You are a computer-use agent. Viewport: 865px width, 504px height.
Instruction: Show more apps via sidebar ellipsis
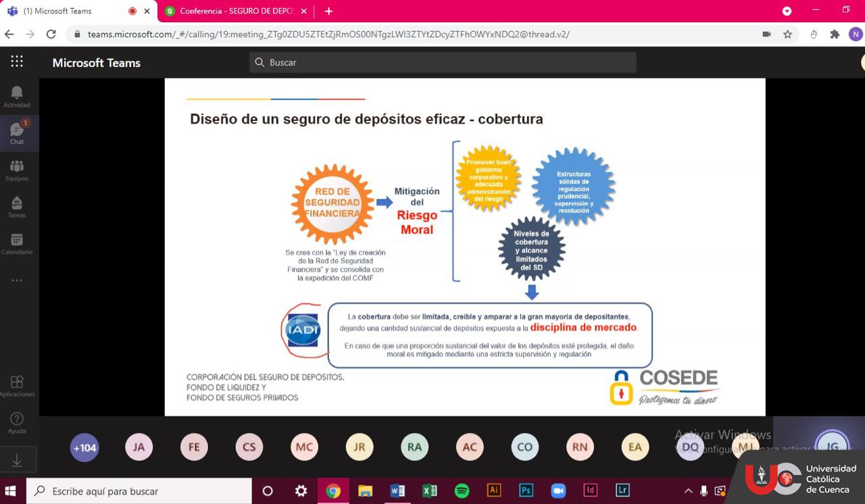click(17, 280)
